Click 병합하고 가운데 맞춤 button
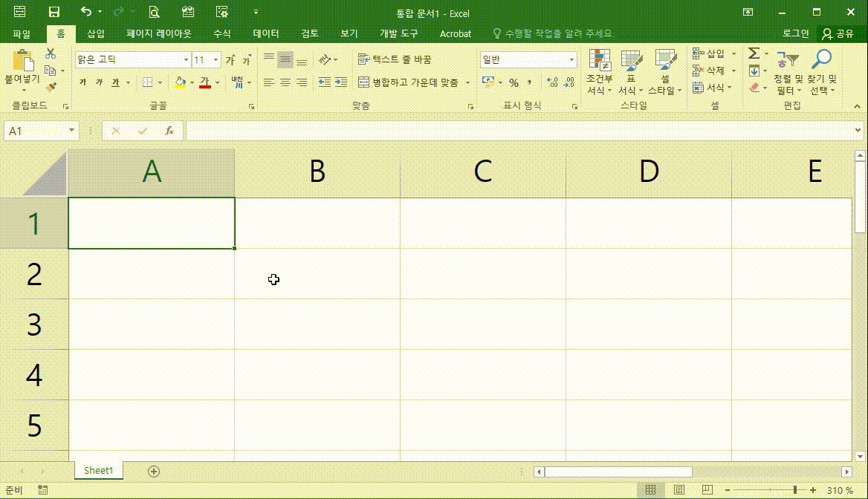The width and height of the screenshot is (868, 499). click(x=409, y=82)
